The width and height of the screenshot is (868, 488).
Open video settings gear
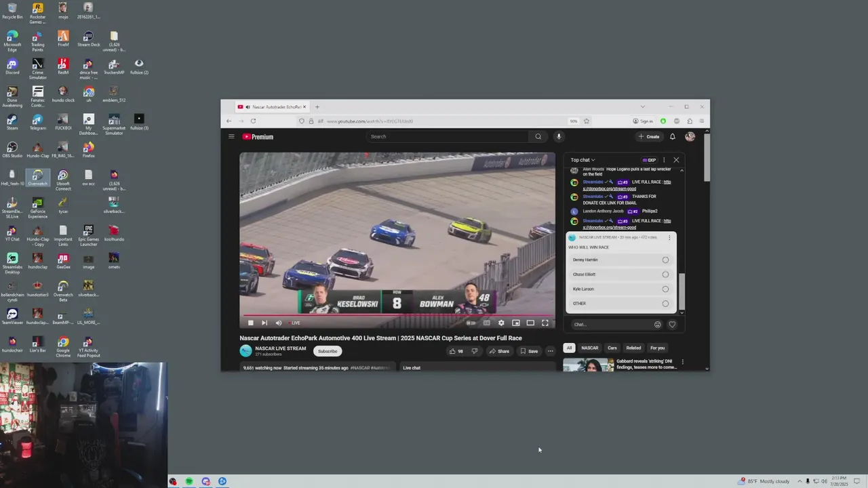(501, 323)
